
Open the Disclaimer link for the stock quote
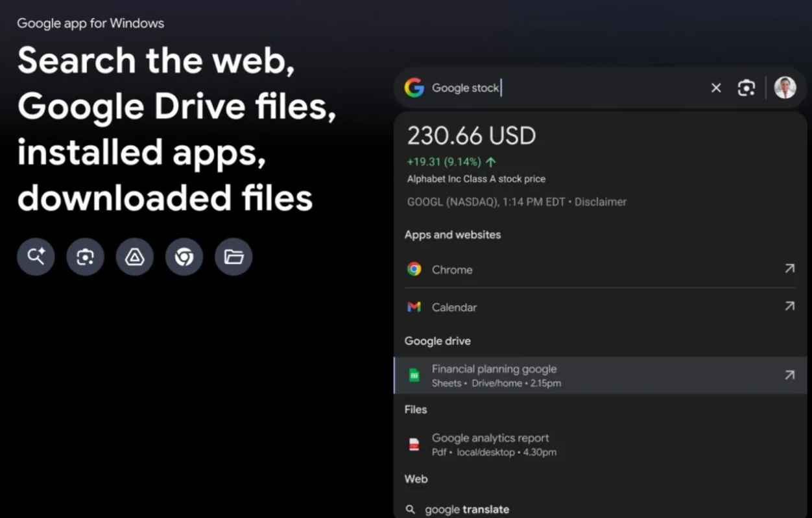pos(601,202)
